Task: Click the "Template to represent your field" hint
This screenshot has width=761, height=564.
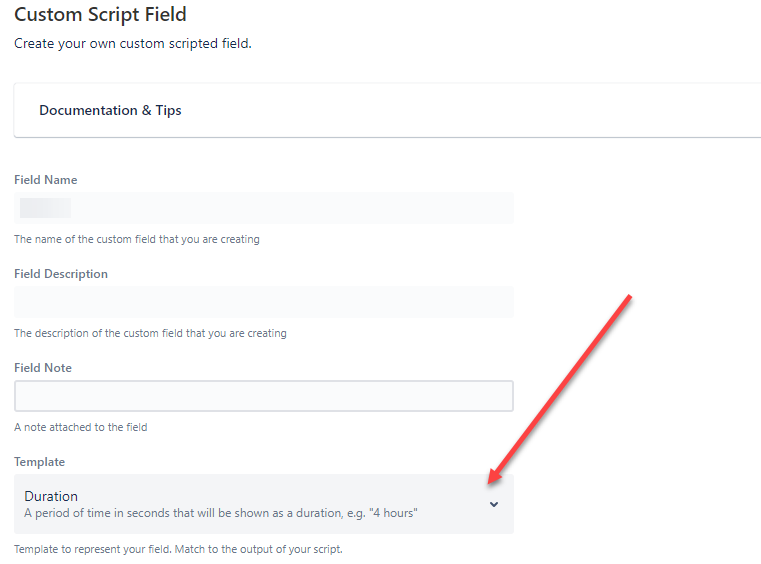Action: (178, 549)
